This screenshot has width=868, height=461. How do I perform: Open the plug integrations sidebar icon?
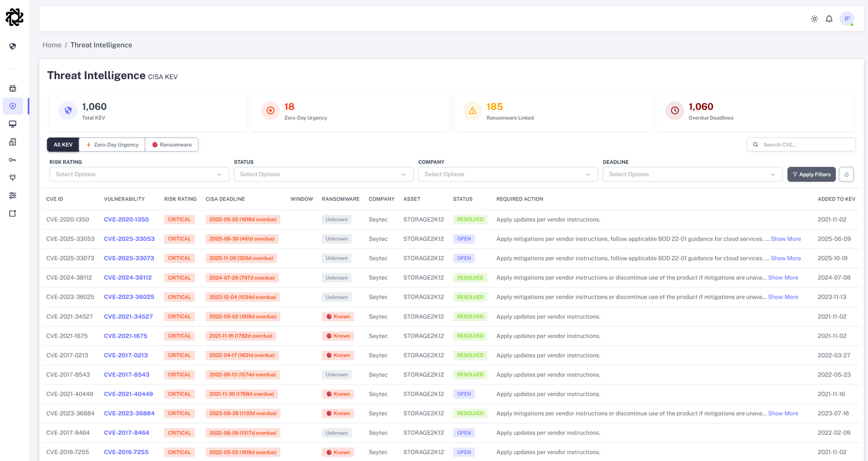pyautogui.click(x=13, y=178)
